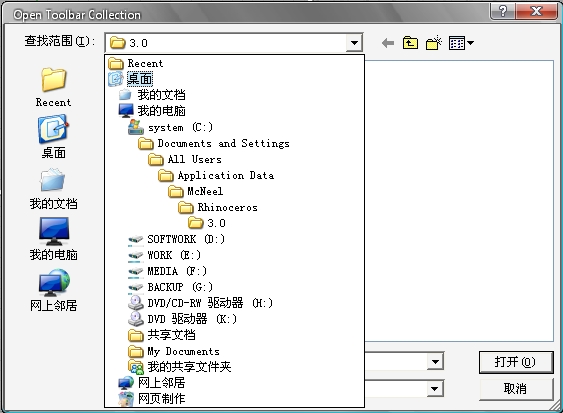
Task: Click the 打开(O) button
Action: 516,362
